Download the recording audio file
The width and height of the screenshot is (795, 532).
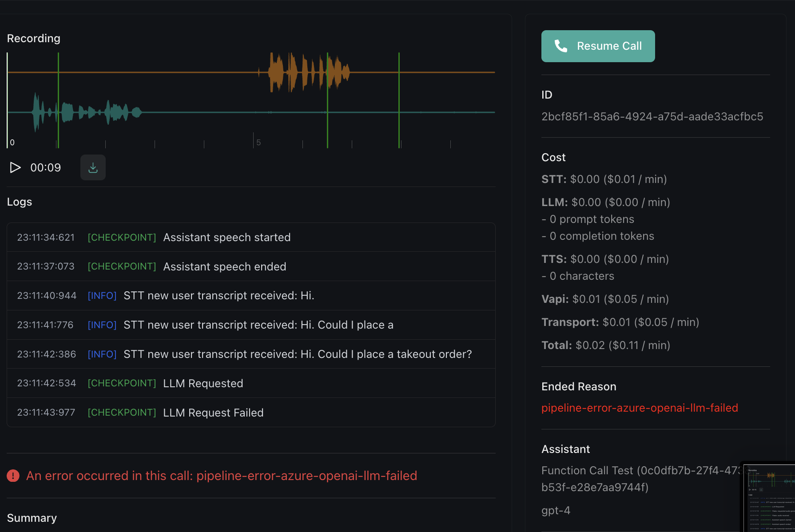pyautogui.click(x=93, y=167)
